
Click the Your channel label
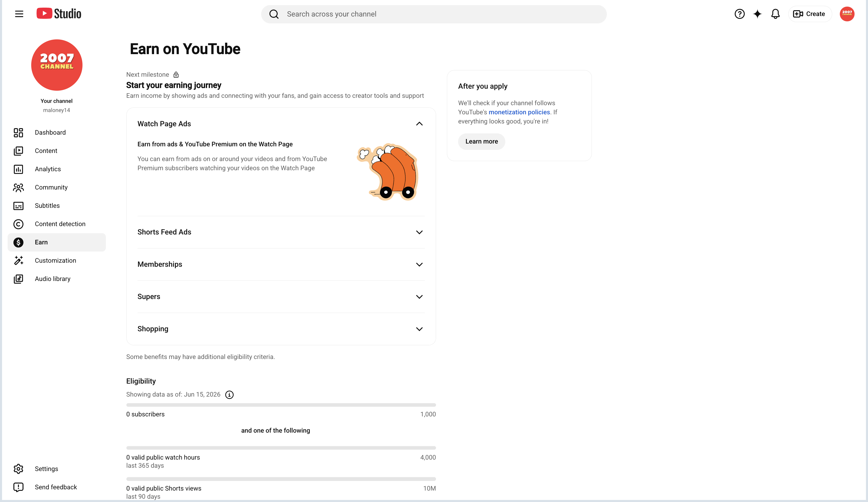point(57,101)
